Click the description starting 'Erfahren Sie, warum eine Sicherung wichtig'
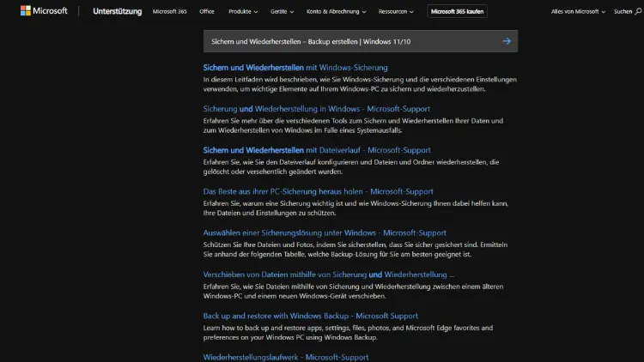The image size is (644, 362). 355,208
